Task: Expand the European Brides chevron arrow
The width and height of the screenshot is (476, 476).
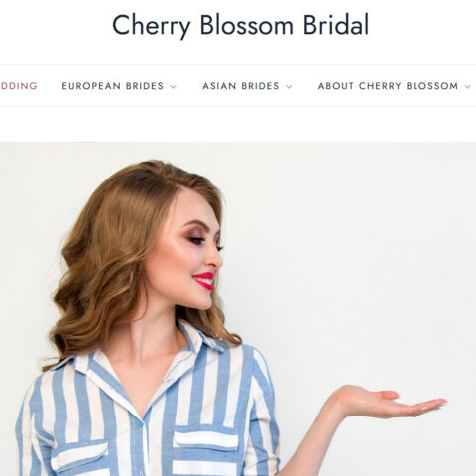Action: tap(173, 87)
